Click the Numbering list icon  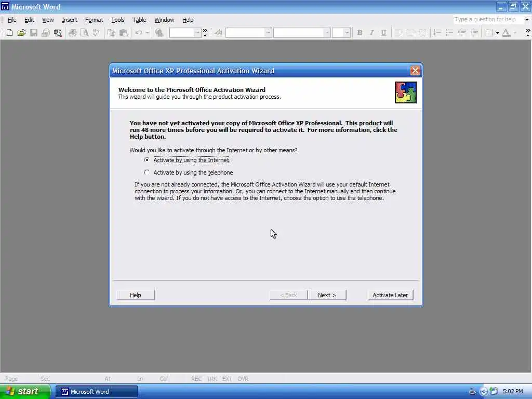point(437,33)
